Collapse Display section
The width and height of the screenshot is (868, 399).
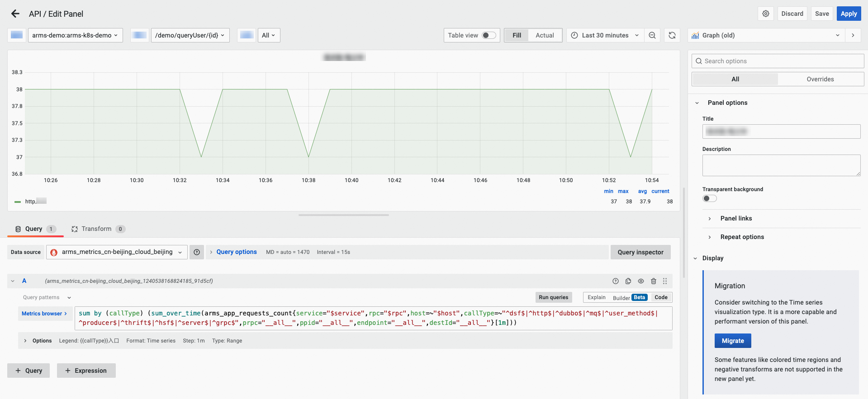pyautogui.click(x=695, y=258)
